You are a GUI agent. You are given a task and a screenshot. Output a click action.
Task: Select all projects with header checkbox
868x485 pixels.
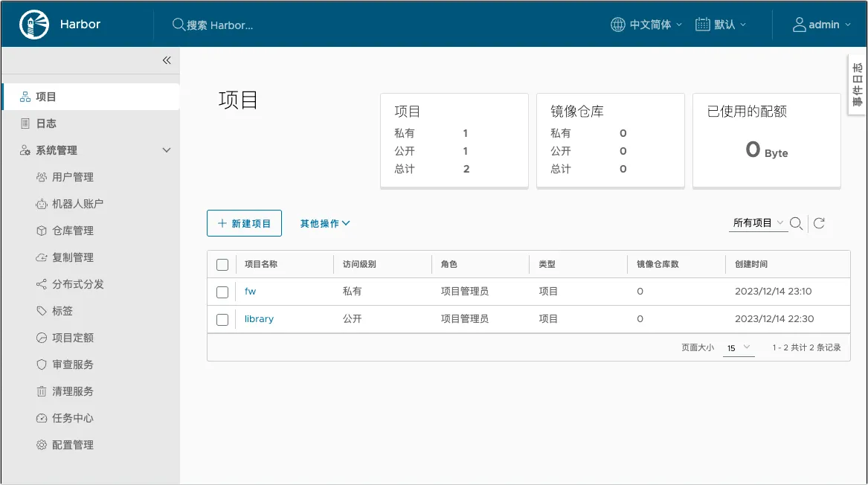click(222, 265)
